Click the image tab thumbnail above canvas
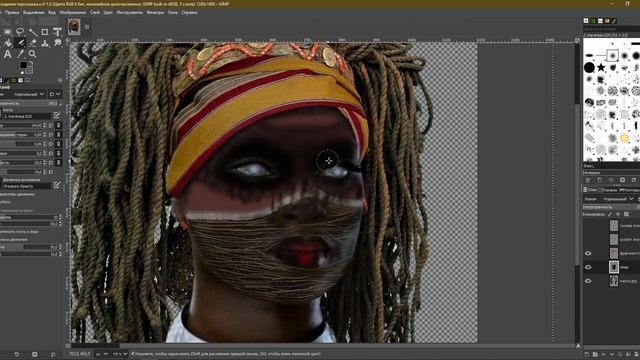 [x=74, y=27]
